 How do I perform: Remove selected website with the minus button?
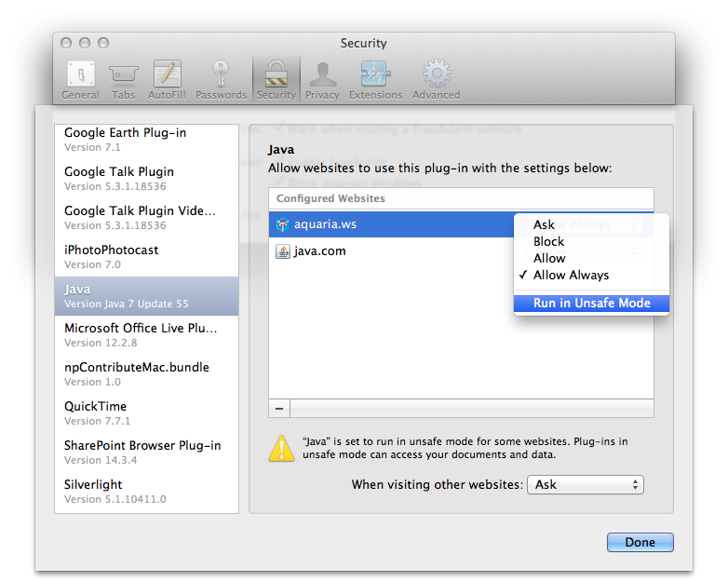(279, 409)
